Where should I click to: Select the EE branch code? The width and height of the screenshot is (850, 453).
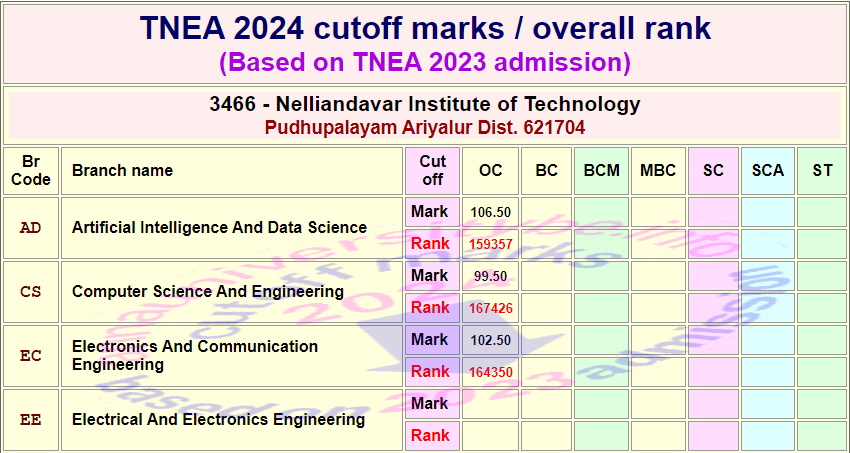click(x=31, y=420)
